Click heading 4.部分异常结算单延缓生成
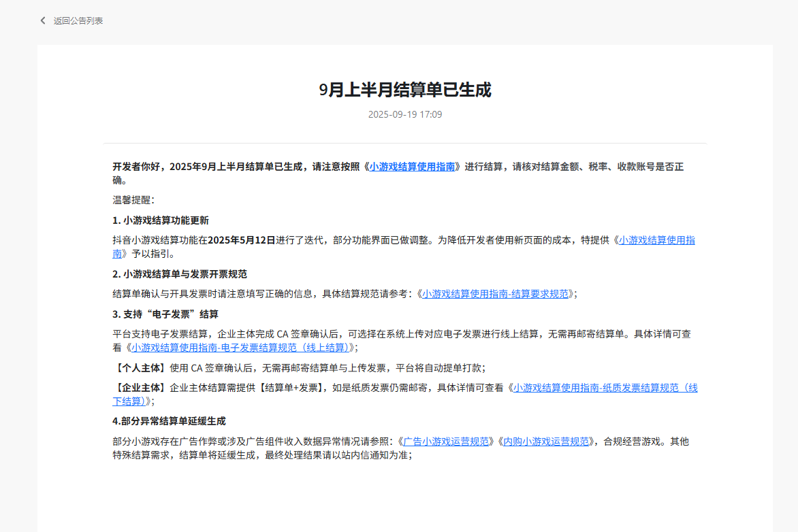 point(169,421)
